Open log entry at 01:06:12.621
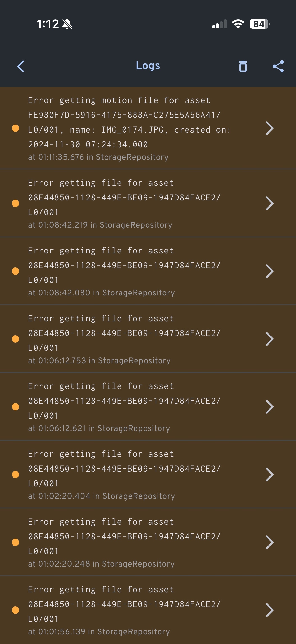Image resolution: width=296 pixels, height=644 pixels. tap(125, 407)
